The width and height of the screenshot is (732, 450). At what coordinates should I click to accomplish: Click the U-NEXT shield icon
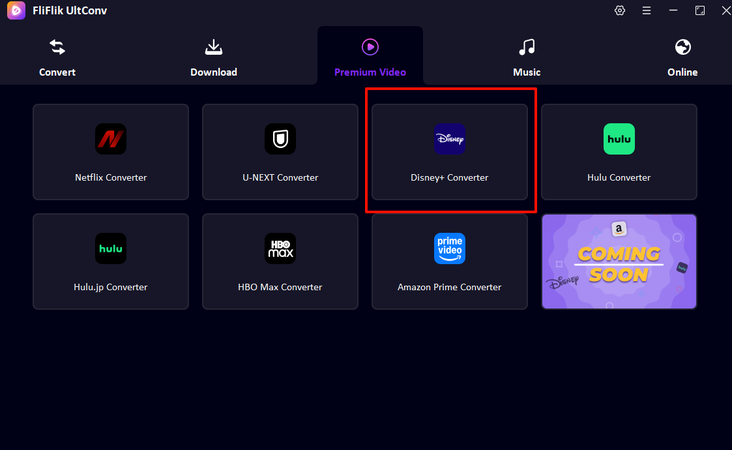[280, 139]
